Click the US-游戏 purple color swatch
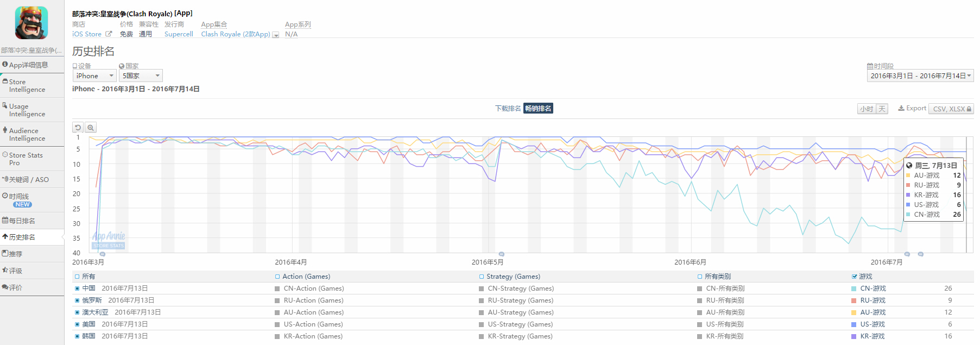 tap(854, 324)
